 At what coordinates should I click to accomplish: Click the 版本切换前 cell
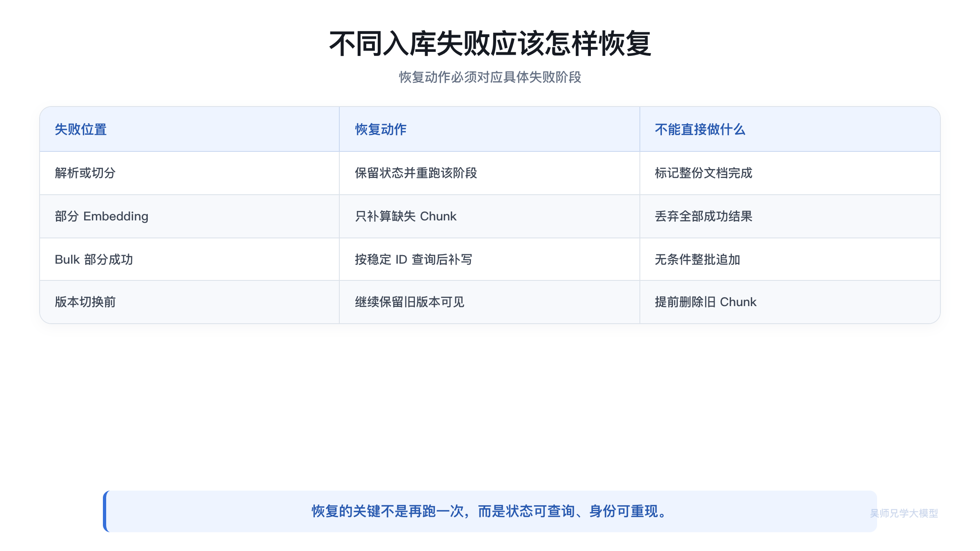(x=189, y=302)
